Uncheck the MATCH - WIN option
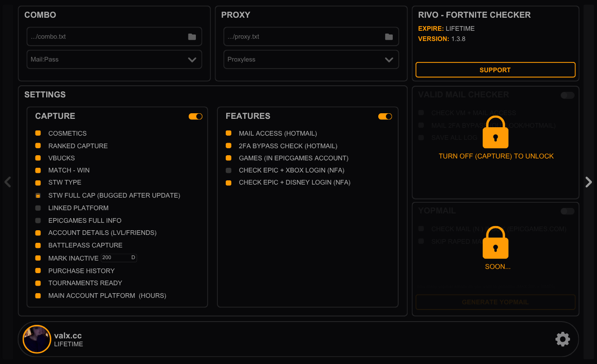 point(38,170)
